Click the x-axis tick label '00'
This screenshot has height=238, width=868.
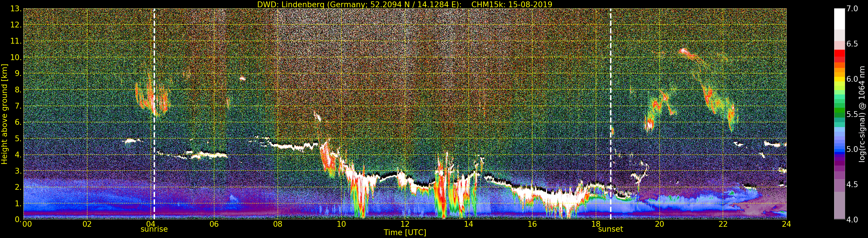click(x=27, y=224)
